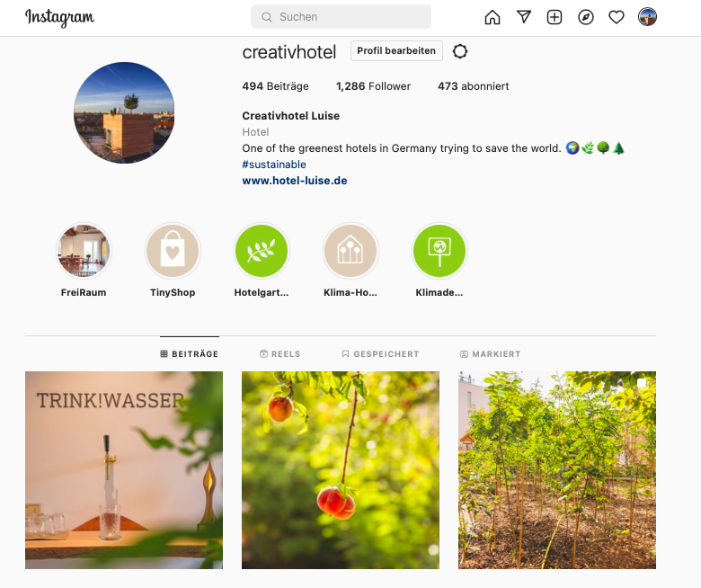Image resolution: width=701 pixels, height=588 pixels.
Task: Switch to the Markiert tab
Action: click(491, 353)
